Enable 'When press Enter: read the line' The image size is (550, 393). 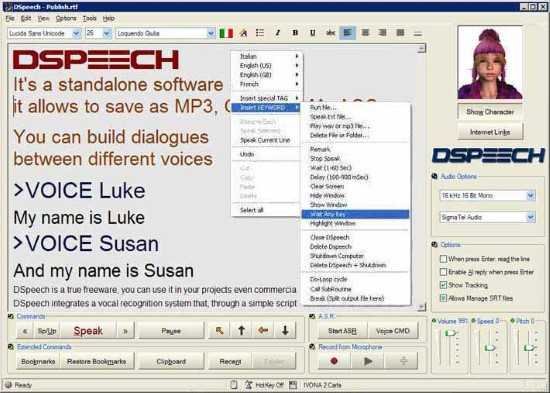tap(443, 259)
